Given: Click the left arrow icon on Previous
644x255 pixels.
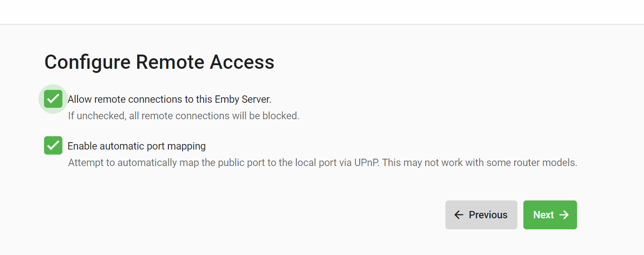Looking at the screenshot, I should click(x=459, y=215).
